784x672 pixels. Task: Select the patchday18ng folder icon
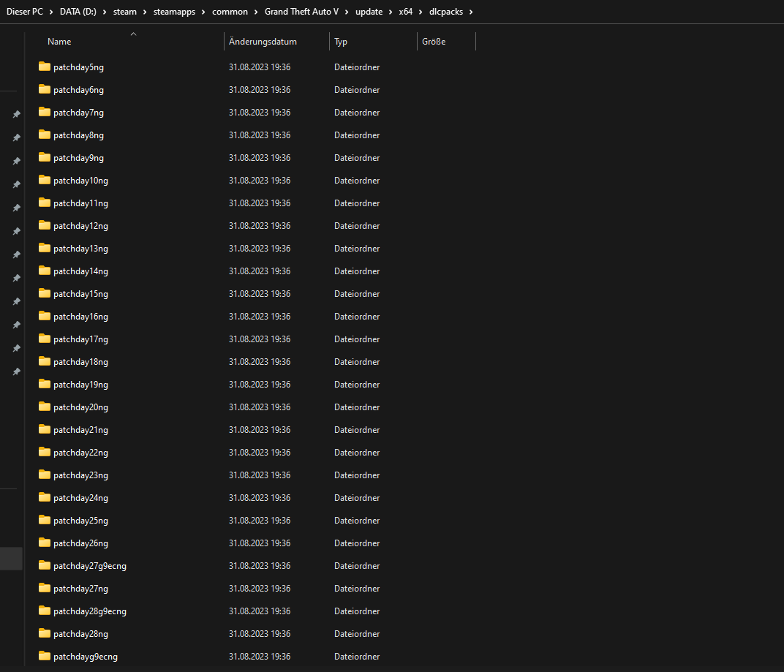point(45,361)
